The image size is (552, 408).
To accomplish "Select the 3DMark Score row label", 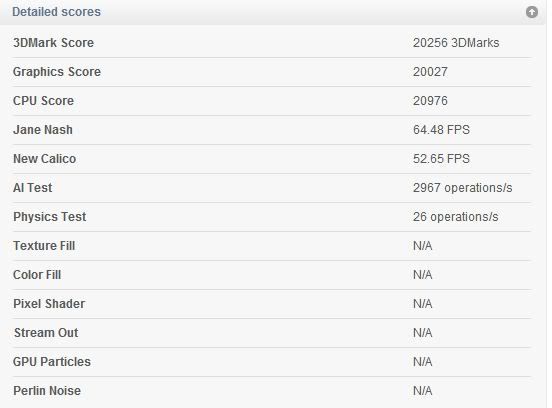I will click(54, 43).
